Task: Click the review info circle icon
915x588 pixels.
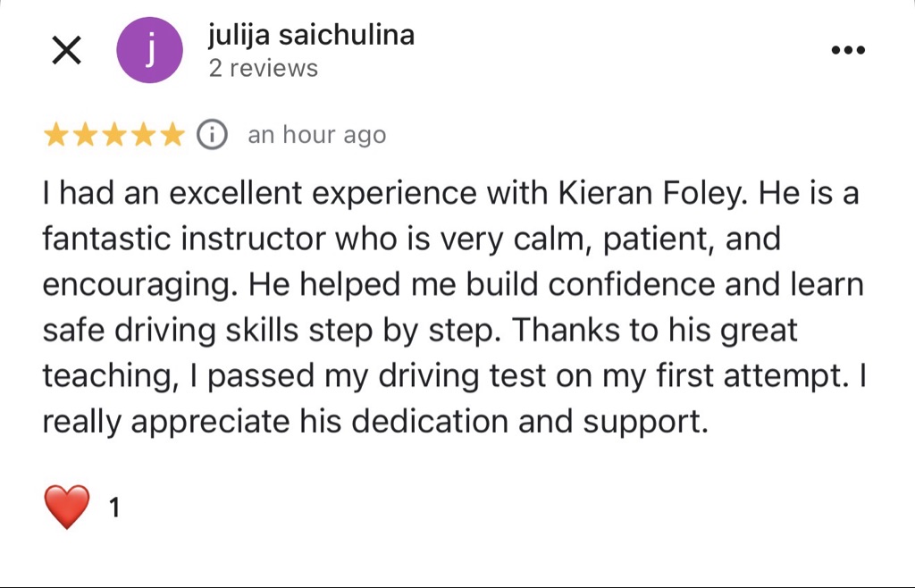Action: [212, 135]
